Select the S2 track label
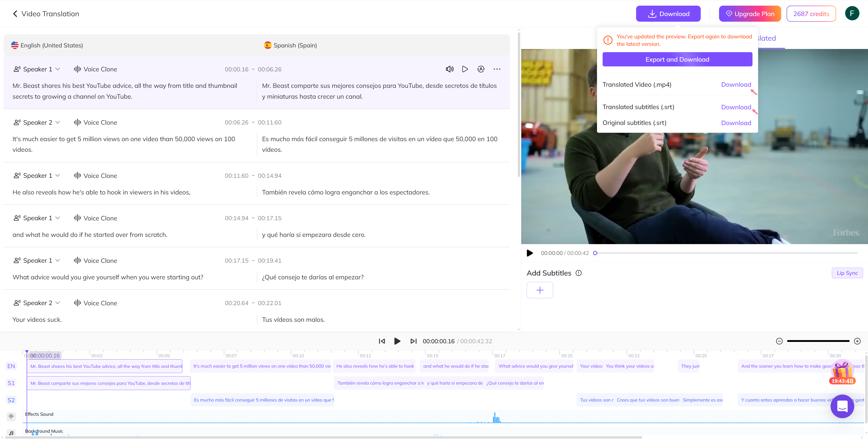The height and width of the screenshot is (439, 868). pos(11,400)
